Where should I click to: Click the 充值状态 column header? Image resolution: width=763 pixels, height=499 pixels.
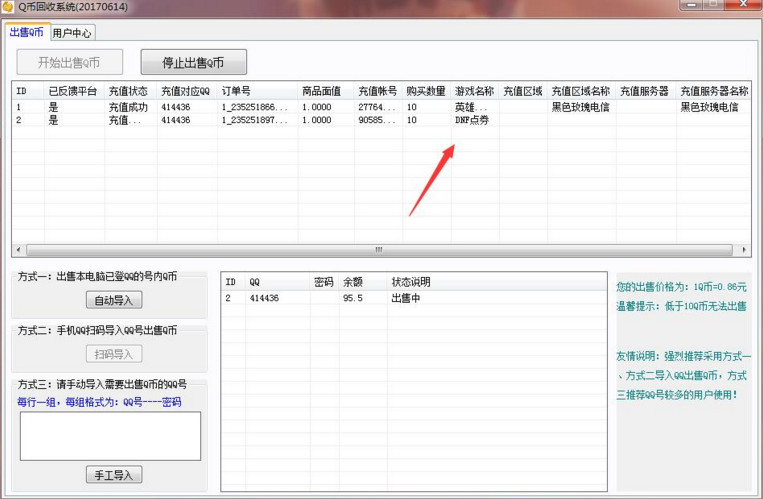129,91
